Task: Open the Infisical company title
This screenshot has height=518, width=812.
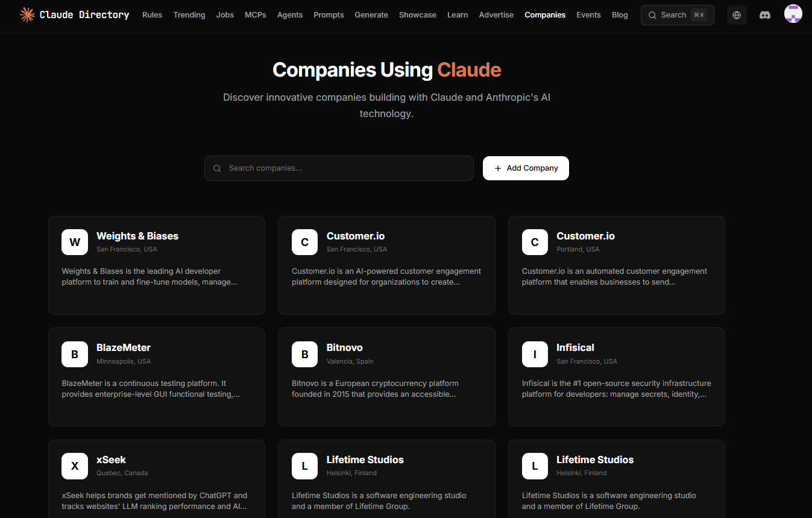Action: [575, 347]
